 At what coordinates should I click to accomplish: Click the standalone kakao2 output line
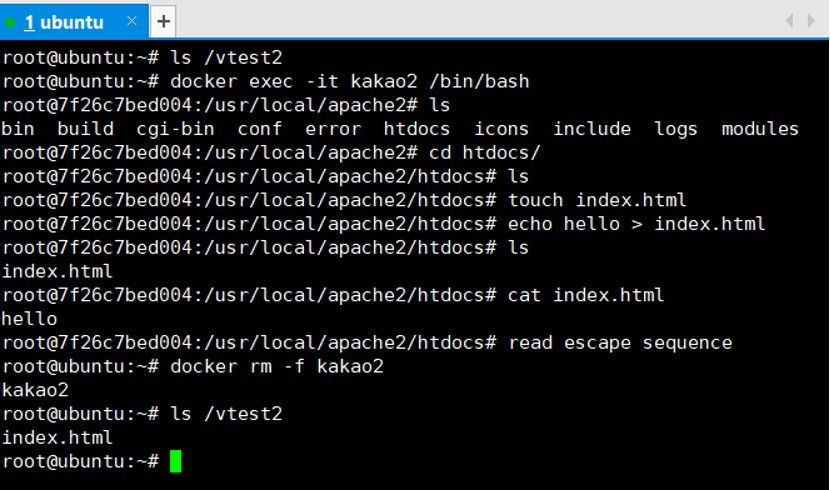(35, 390)
